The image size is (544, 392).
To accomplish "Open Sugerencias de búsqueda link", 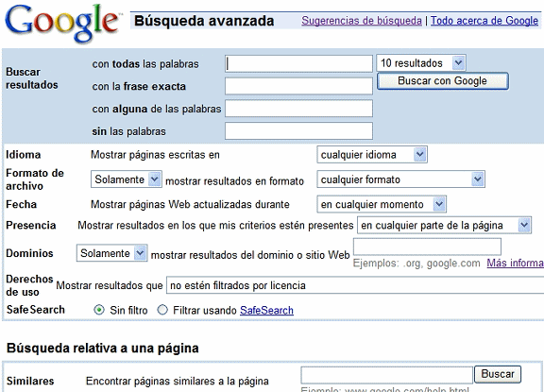I will click(x=362, y=21).
